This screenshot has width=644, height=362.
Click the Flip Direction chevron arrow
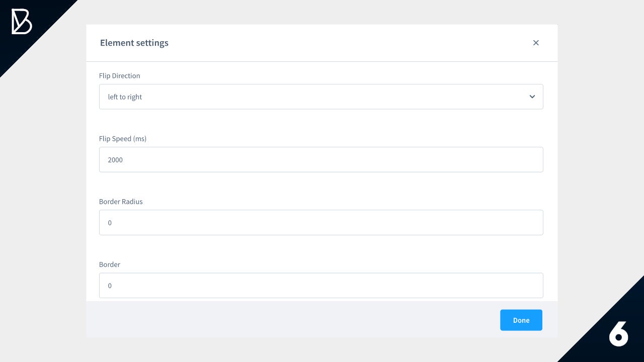532,97
